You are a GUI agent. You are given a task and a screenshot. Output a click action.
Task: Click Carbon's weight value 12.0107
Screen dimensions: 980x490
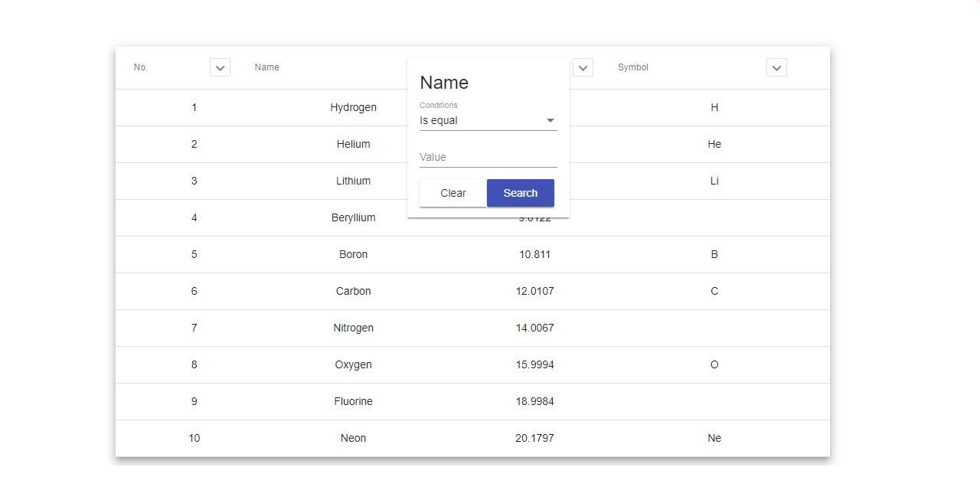534,291
